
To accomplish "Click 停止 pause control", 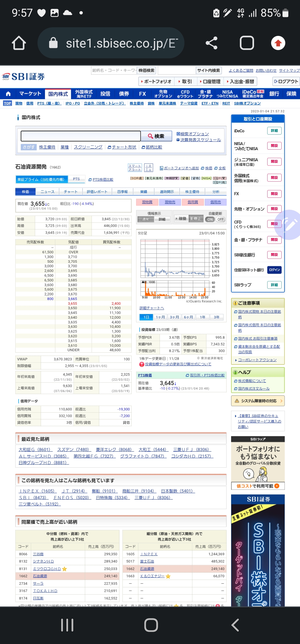I will 196,219.
